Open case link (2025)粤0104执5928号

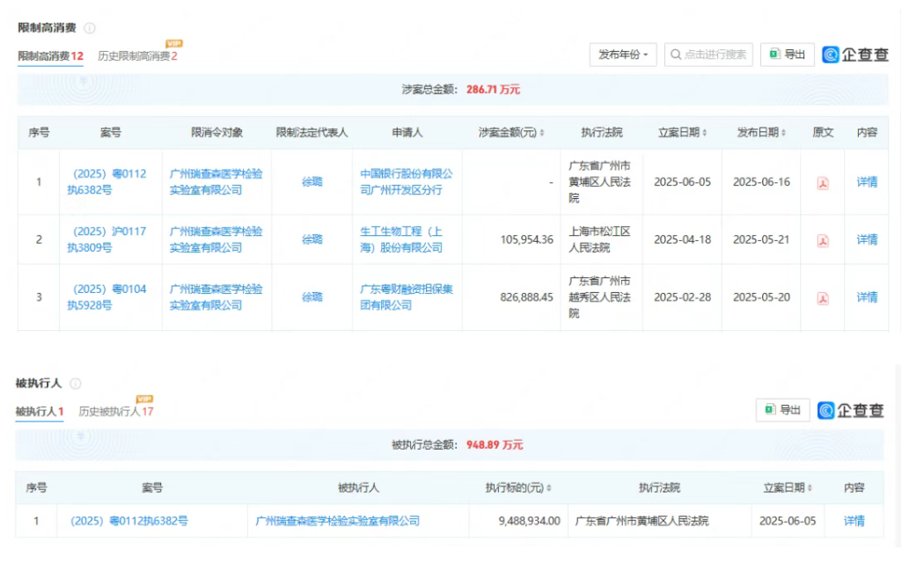click(106, 297)
